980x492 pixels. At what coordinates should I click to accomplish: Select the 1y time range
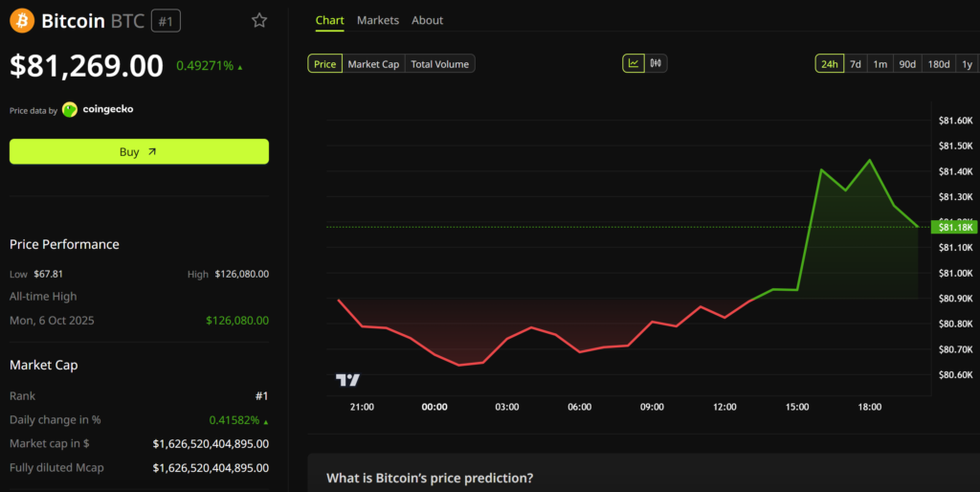pos(967,64)
